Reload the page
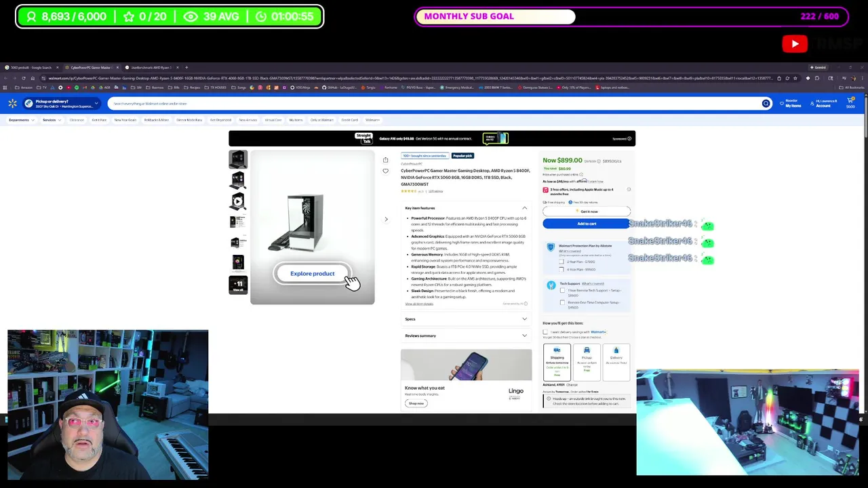Screen dimensions: 868x488 pyautogui.click(x=23, y=78)
